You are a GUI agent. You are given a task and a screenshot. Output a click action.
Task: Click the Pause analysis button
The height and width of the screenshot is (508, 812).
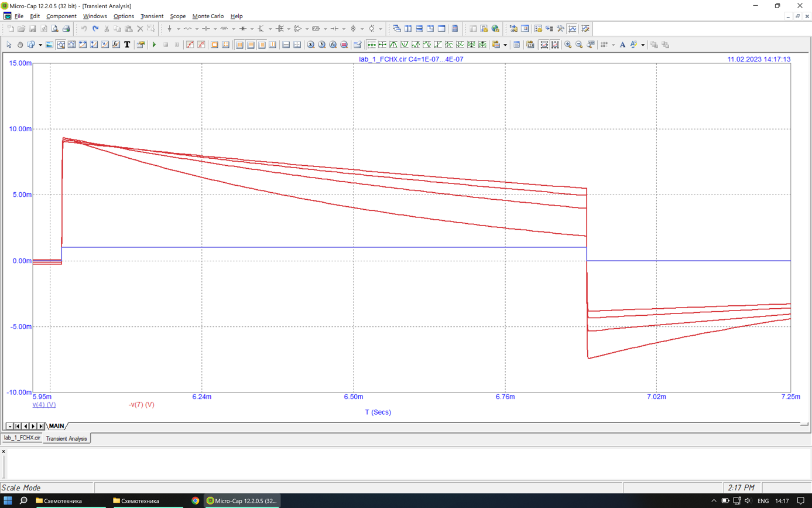[x=177, y=45]
